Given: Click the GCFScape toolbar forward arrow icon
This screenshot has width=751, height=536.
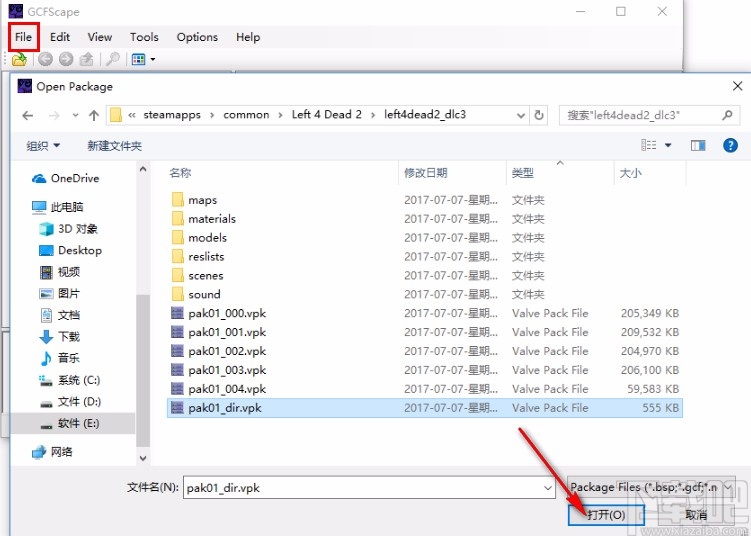Looking at the screenshot, I should pos(66,59).
